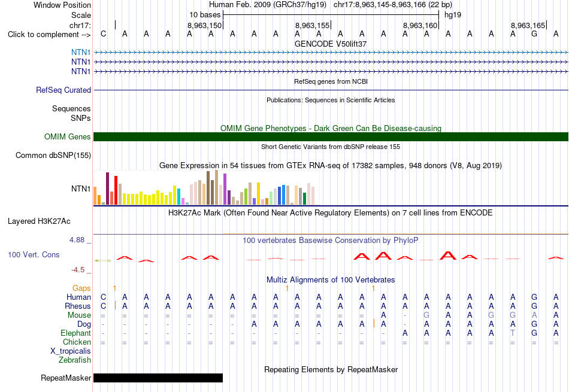Image resolution: width=569 pixels, height=392 pixels.
Task: Click the Sequences track label
Action: click(71, 108)
